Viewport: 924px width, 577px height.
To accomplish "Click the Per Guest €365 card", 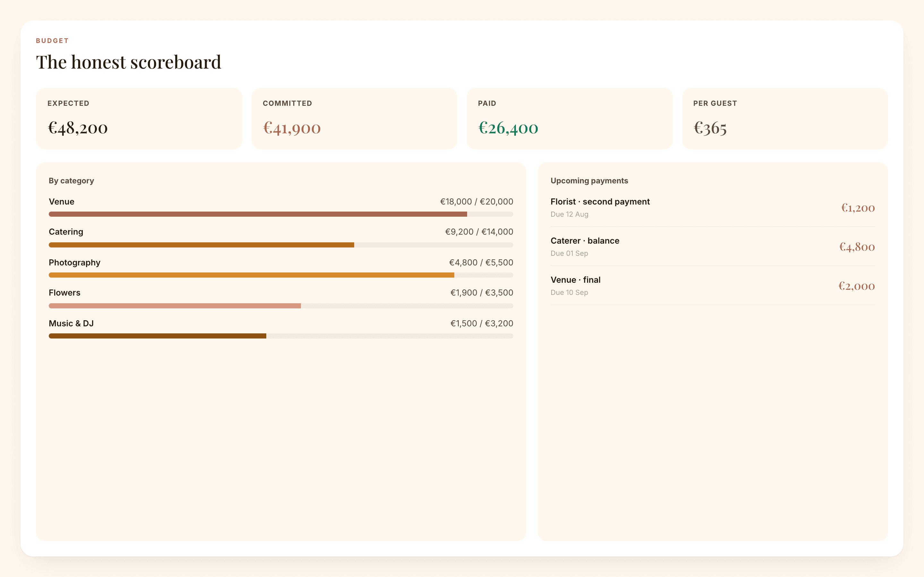I will coord(785,119).
